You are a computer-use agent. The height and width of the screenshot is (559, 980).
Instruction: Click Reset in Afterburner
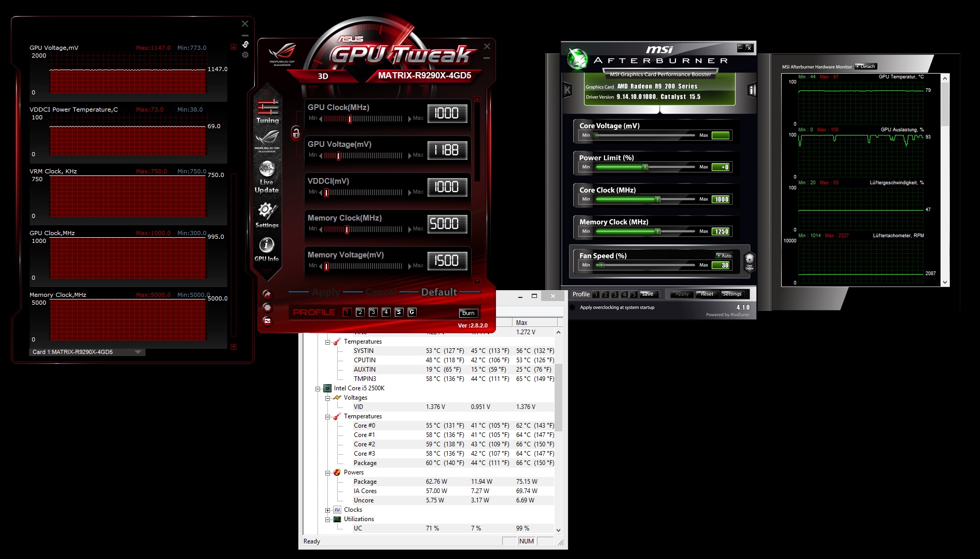(707, 294)
